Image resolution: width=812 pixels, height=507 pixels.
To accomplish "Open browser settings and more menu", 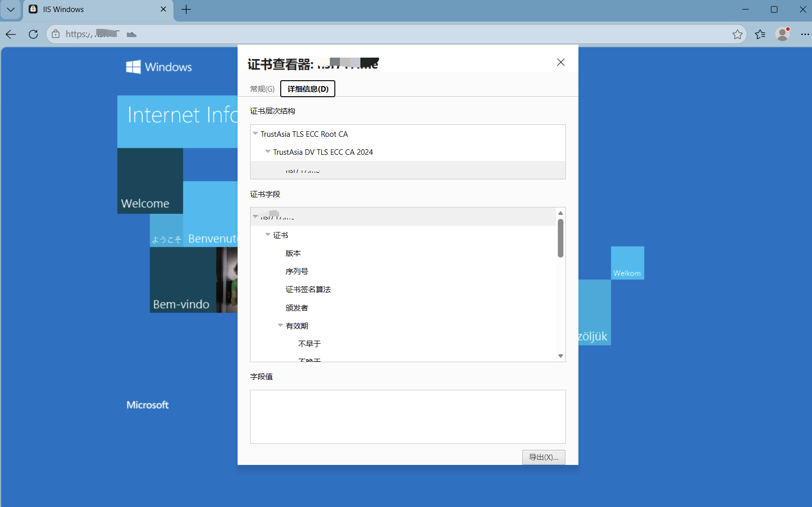I will [805, 34].
